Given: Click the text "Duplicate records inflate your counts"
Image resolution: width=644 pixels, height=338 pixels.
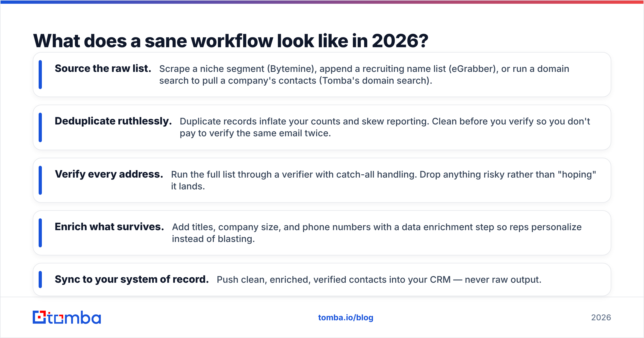Looking at the screenshot, I should tap(385, 127).
